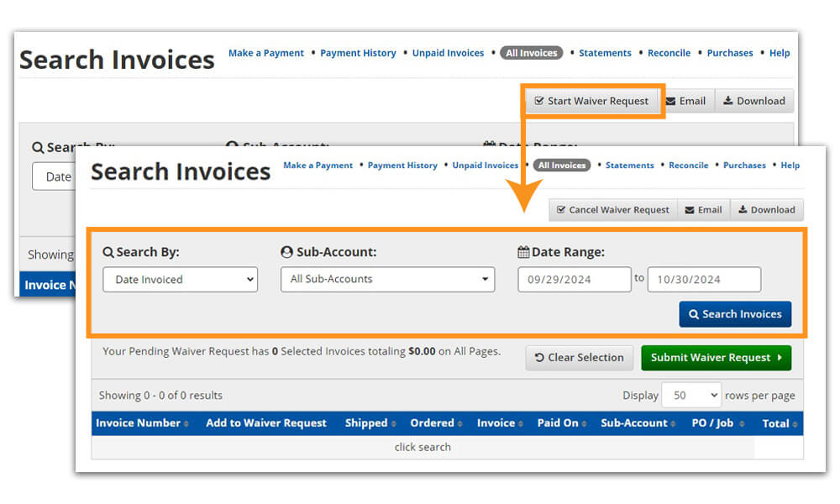Click Start Waiver Request button
This screenshot has height=504, width=840.
click(x=591, y=101)
